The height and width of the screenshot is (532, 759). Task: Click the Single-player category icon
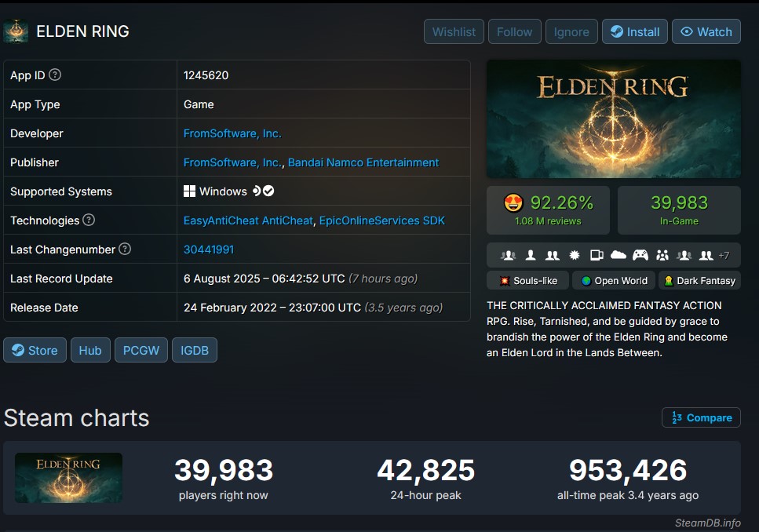pyautogui.click(x=531, y=255)
